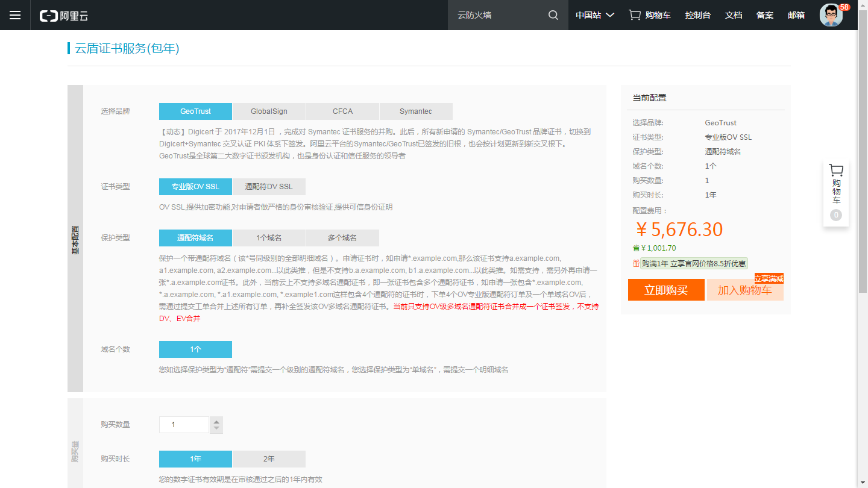Image resolution: width=868 pixels, height=488 pixels.
Task: Click the 购买数量 quantity input field
Action: tap(184, 425)
